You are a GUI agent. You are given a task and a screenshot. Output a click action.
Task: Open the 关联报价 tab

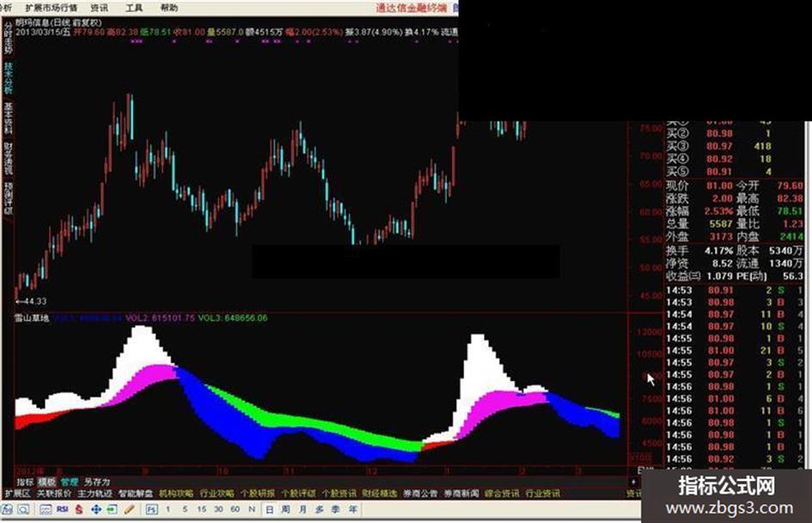54,494
